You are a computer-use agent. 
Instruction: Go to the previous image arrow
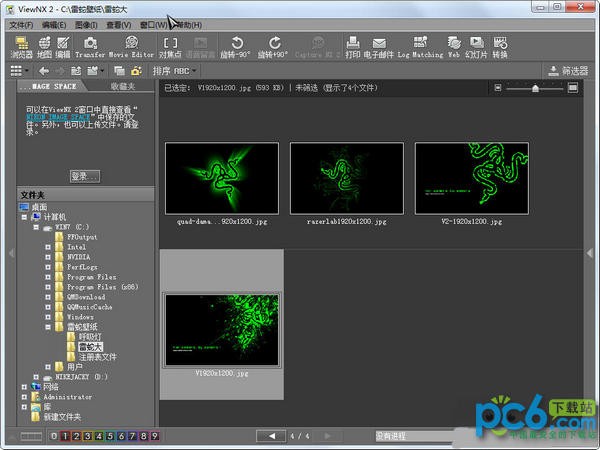pyautogui.click(x=271, y=436)
